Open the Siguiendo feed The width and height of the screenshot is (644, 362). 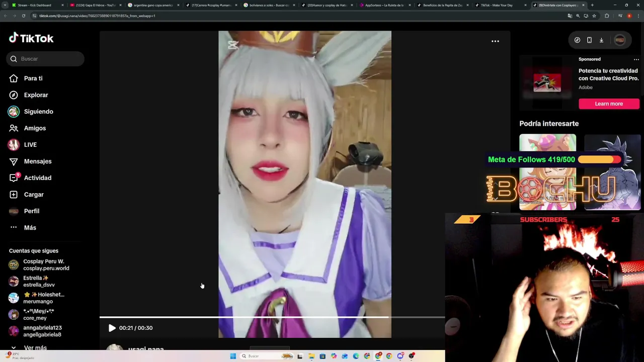38,112
